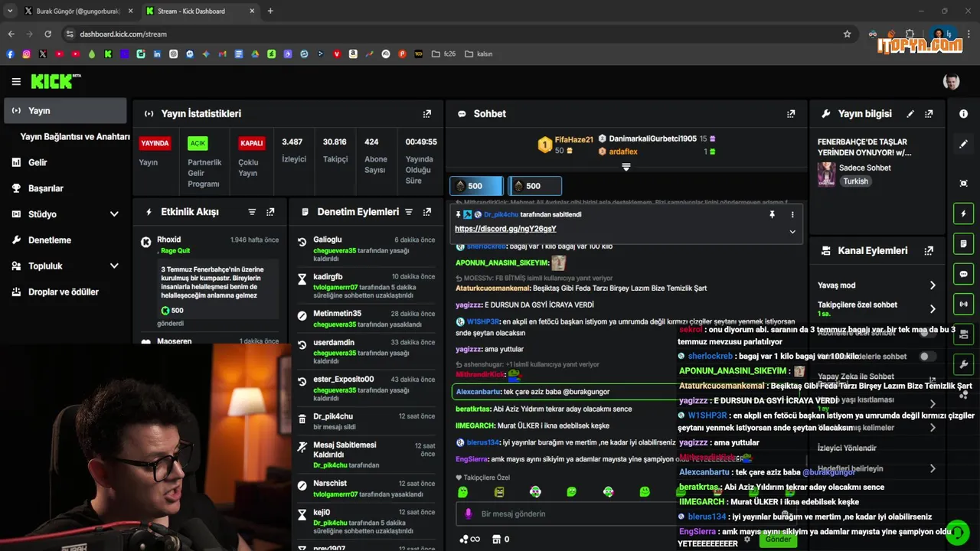
Task: Unpin the pinned chat message
Action: 772,215
